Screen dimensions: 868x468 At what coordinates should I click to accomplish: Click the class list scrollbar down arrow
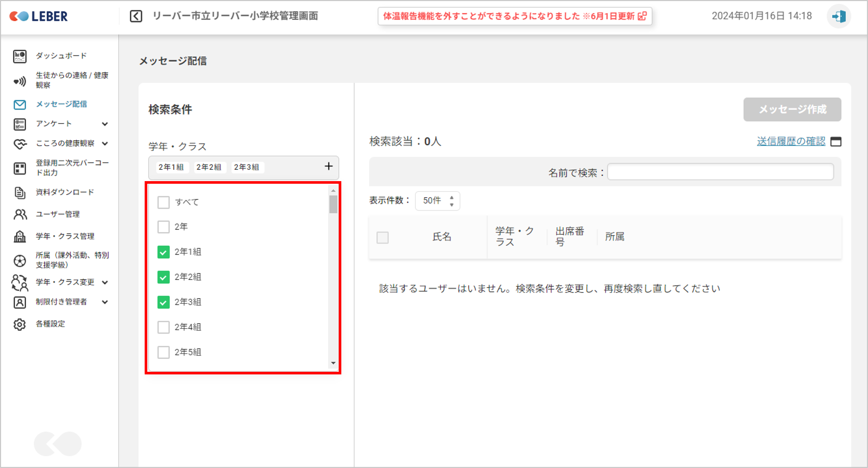333,363
